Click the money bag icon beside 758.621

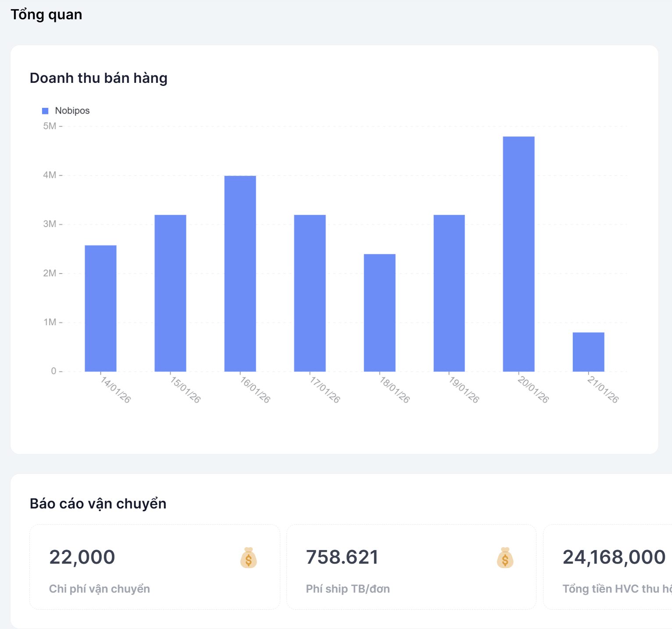click(x=505, y=558)
